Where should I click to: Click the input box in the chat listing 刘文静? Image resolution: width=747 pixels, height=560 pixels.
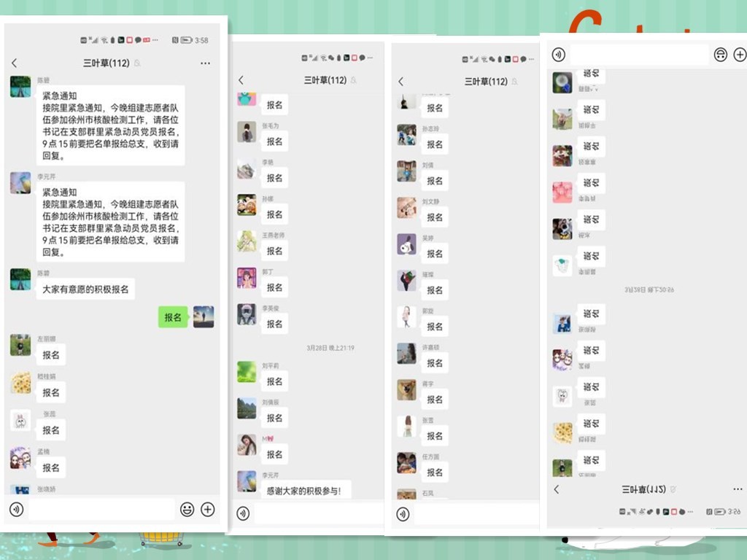(x=476, y=515)
